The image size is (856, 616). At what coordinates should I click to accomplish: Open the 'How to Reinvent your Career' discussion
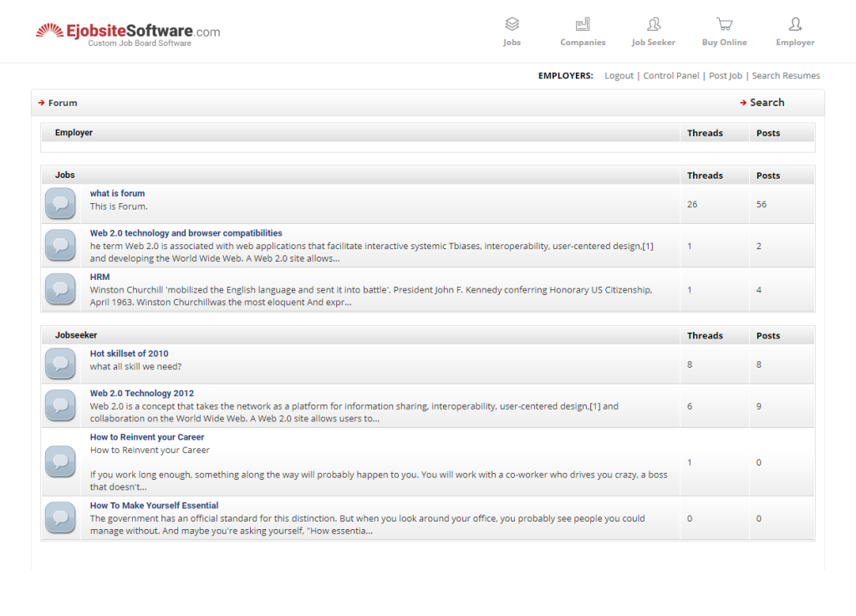(147, 436)
